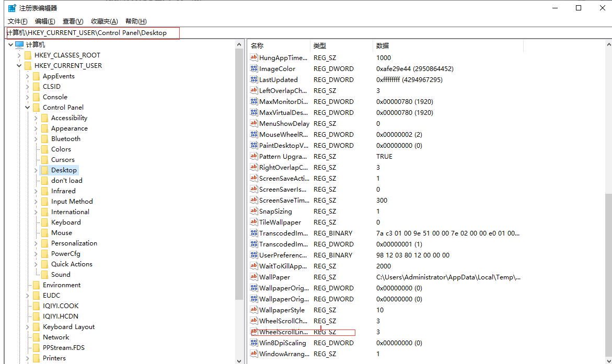Click the MenuShowDelay string icon
This screenshot has width=612, height=364.
click(x=254, y=124)
